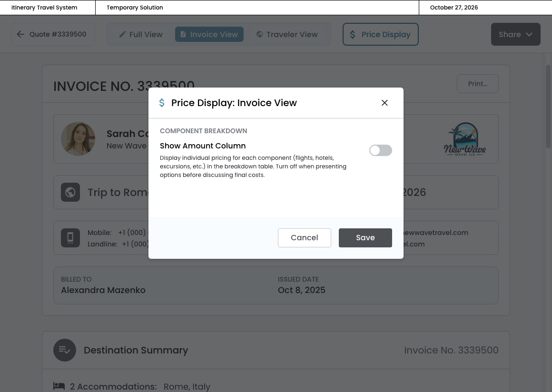
Task: Save the price display settings
Action: tap(365, 238)
